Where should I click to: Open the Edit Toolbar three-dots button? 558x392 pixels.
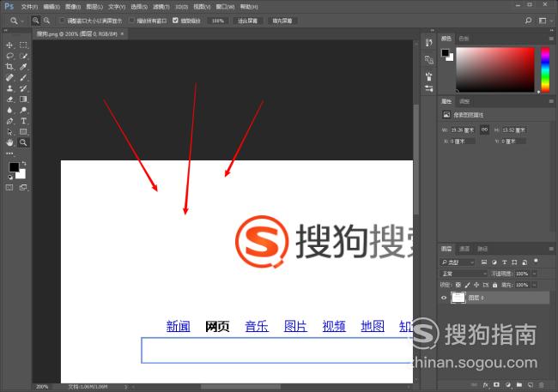click(9, 154)
